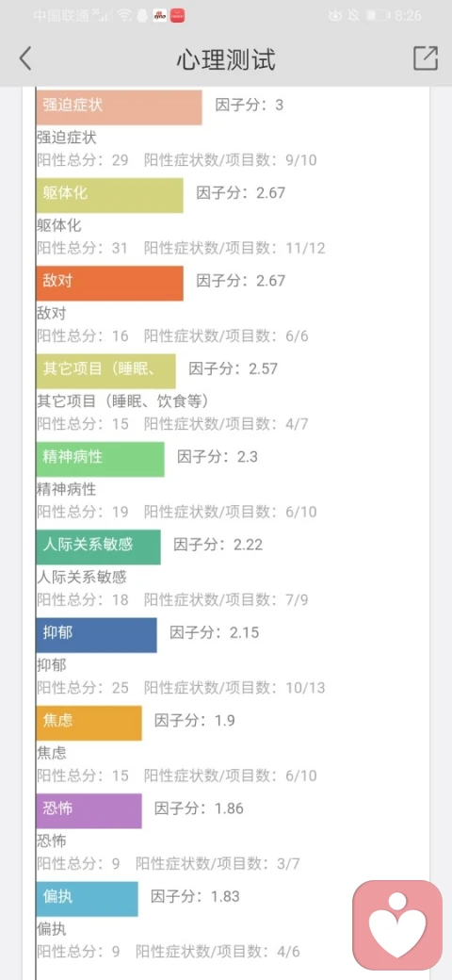Tap the clock time in status bar
The image size is (452, 980).
[x=409, y=16]
